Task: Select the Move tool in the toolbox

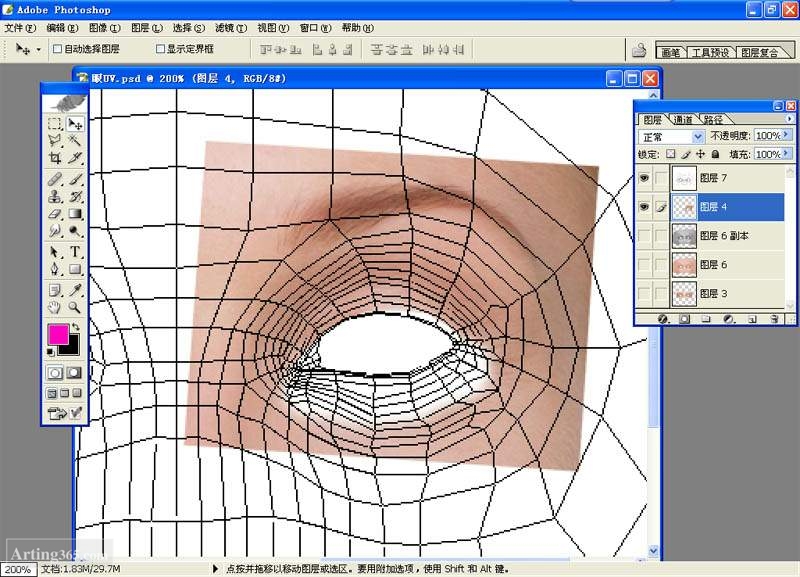Action: click(x=75, y=124)
